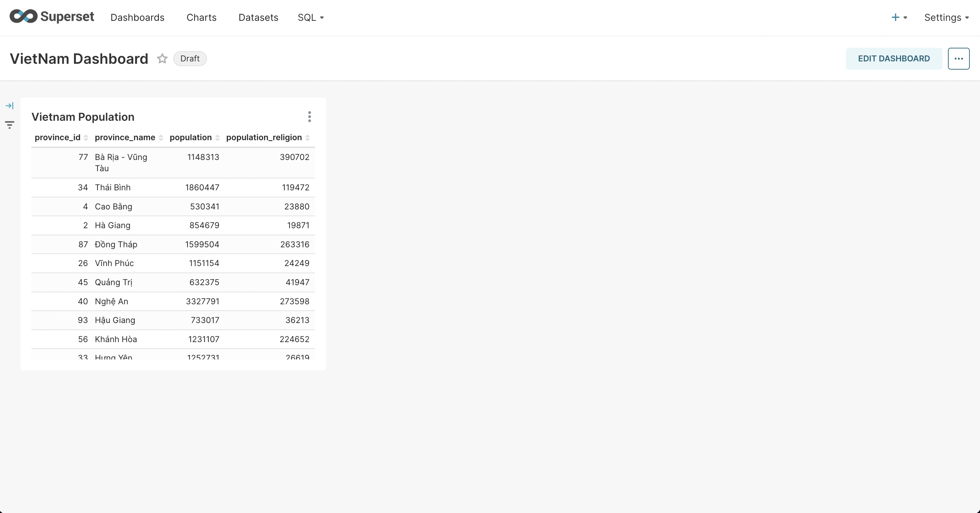Go to Dashboards in the navbar

click(137, 17)
